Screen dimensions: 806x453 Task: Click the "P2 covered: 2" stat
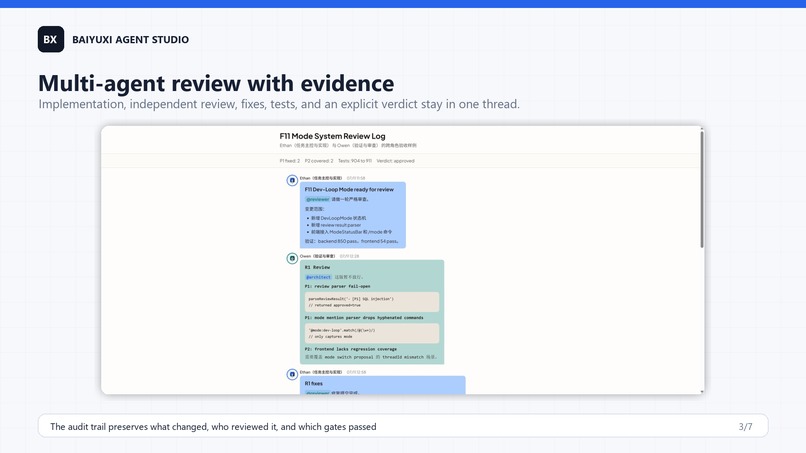pos(319,161)
